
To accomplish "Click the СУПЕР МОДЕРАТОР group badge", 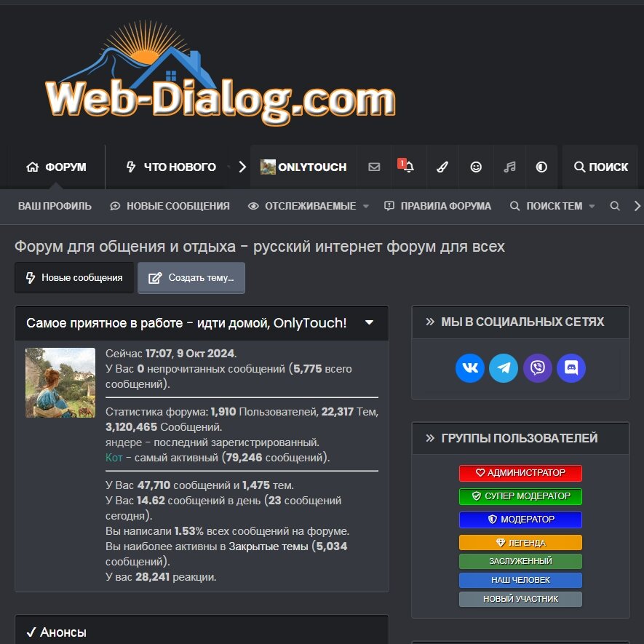I will pyautogui.click(x=520, y=496).
